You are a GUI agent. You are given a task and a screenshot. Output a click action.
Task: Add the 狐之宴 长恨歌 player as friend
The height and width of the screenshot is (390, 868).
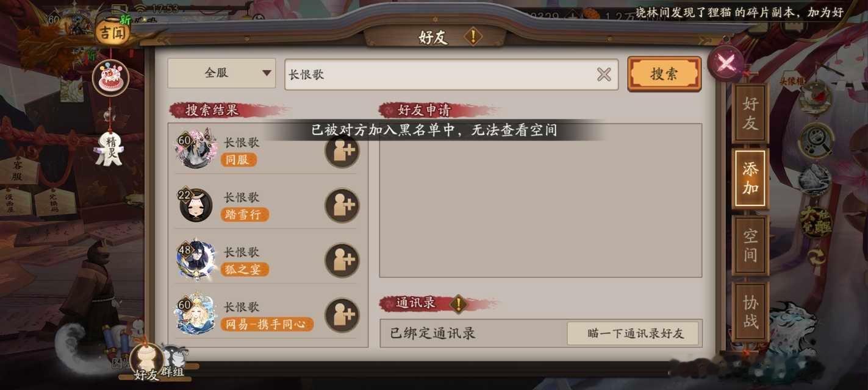click(x=342, y=260)
